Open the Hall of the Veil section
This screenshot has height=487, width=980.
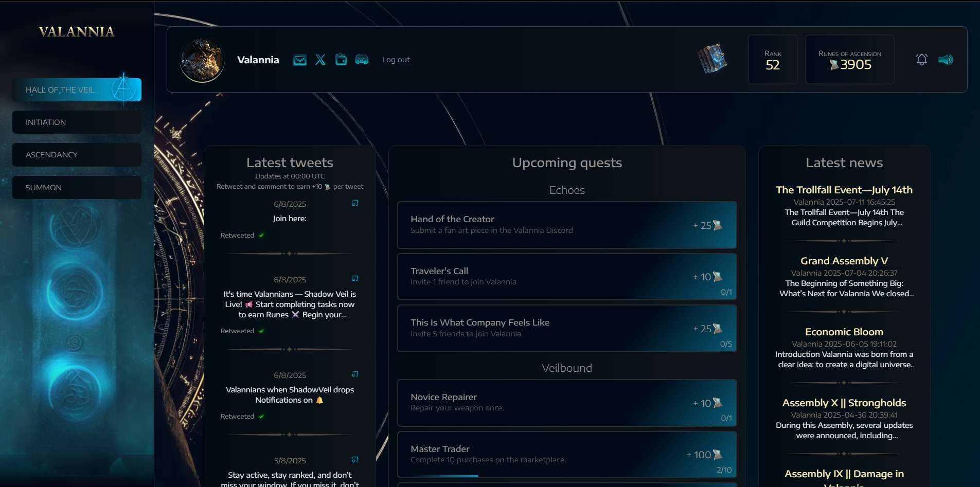click(77, 89)
